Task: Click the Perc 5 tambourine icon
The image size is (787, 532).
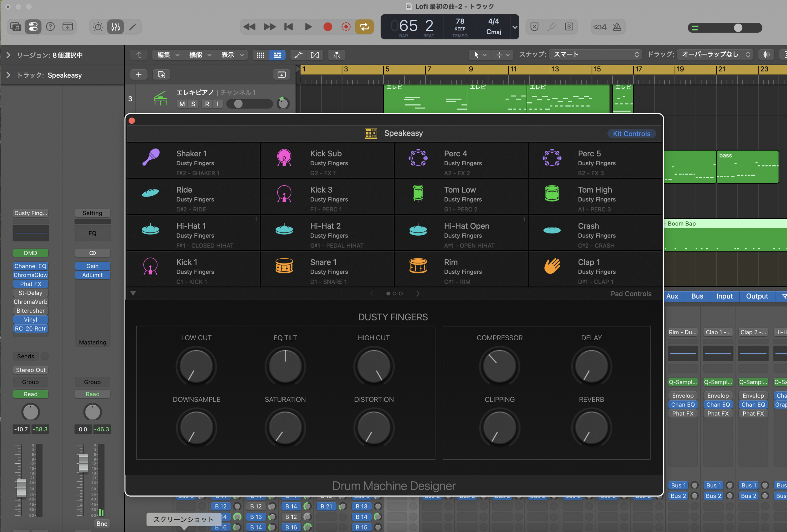Action: [552, 157]
